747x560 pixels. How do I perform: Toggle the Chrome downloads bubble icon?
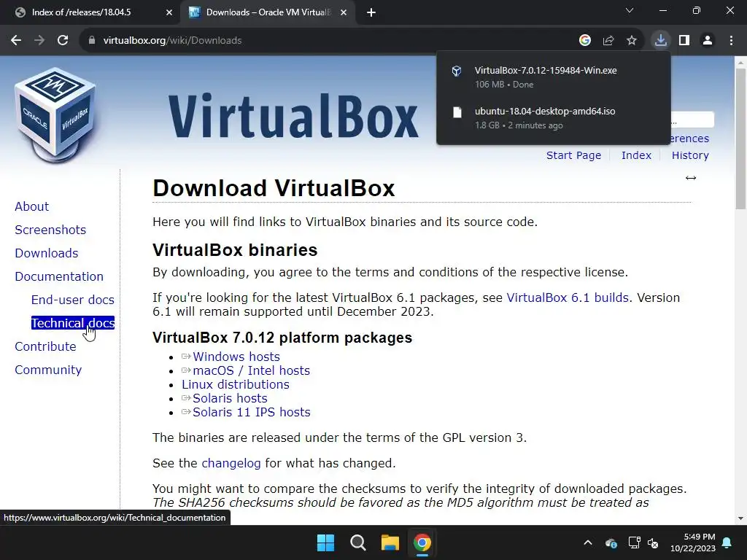661,41
